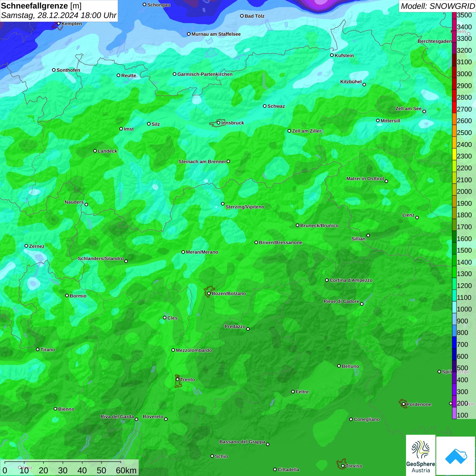The width and height of the screenshot is (476, 476).
Task: Click the Bad Tölz label
Action: pos(254,16)
